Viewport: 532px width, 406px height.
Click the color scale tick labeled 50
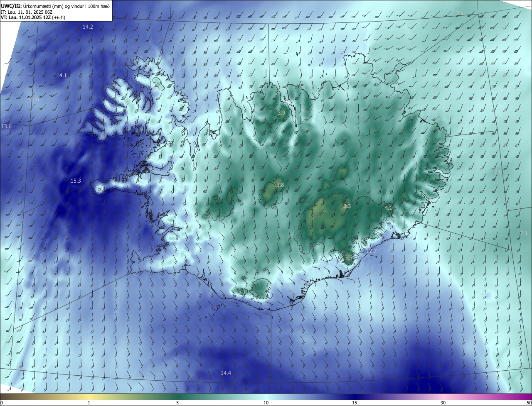[x=529, y=403]
